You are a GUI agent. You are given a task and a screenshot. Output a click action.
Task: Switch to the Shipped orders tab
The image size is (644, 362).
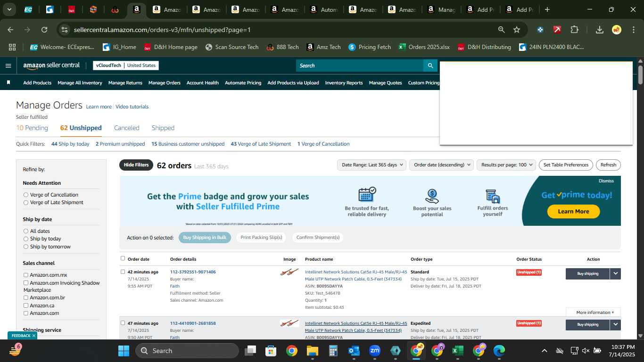click(x=163, y=128)
